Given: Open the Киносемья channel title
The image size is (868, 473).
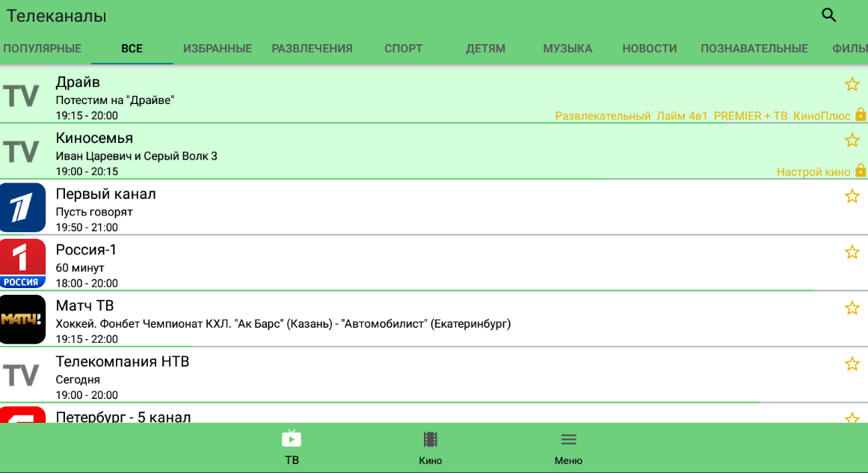Looking at the screenshot, I should [94, 138].
